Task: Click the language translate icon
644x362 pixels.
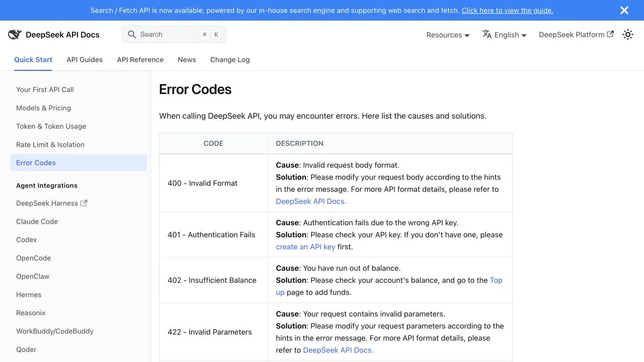Action: pyautogui.click(x=487, y=34)
